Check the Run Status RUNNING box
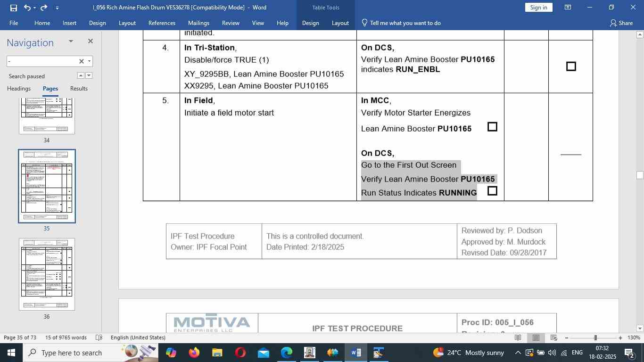644x362 pixels. [x=492, y=191]
